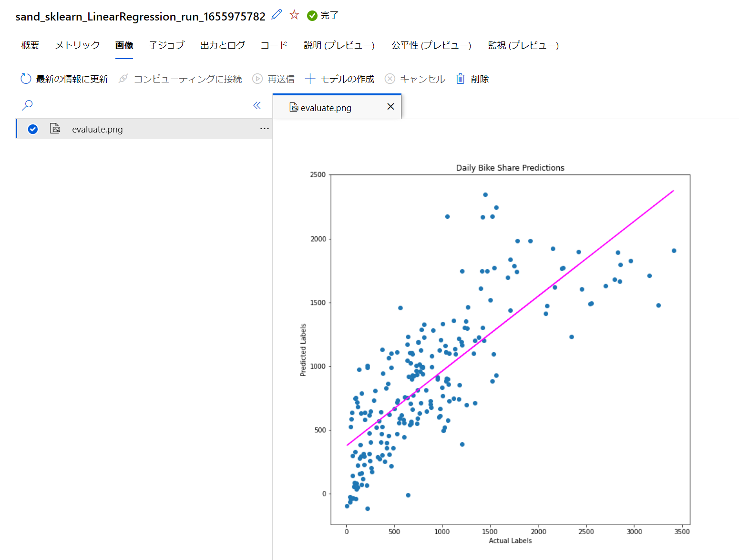Open the 監視 (プレビュー) tab
Image resolution: width=739 pixels, height=560 pixels.
click(523, 45)
